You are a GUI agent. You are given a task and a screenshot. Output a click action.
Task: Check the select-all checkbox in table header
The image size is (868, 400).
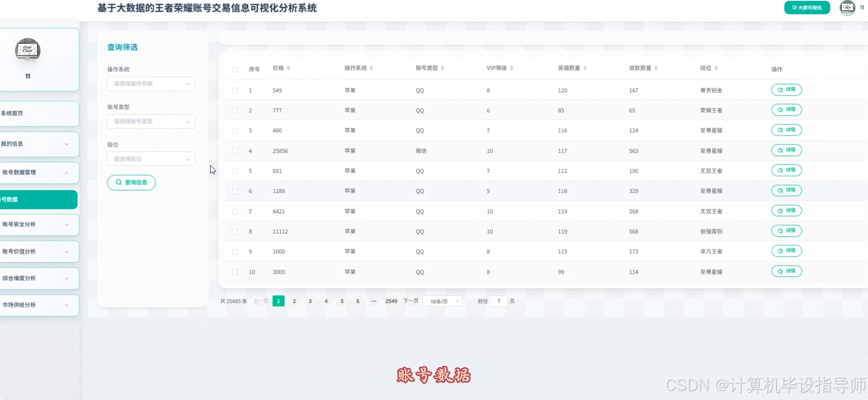coord(235,70)
